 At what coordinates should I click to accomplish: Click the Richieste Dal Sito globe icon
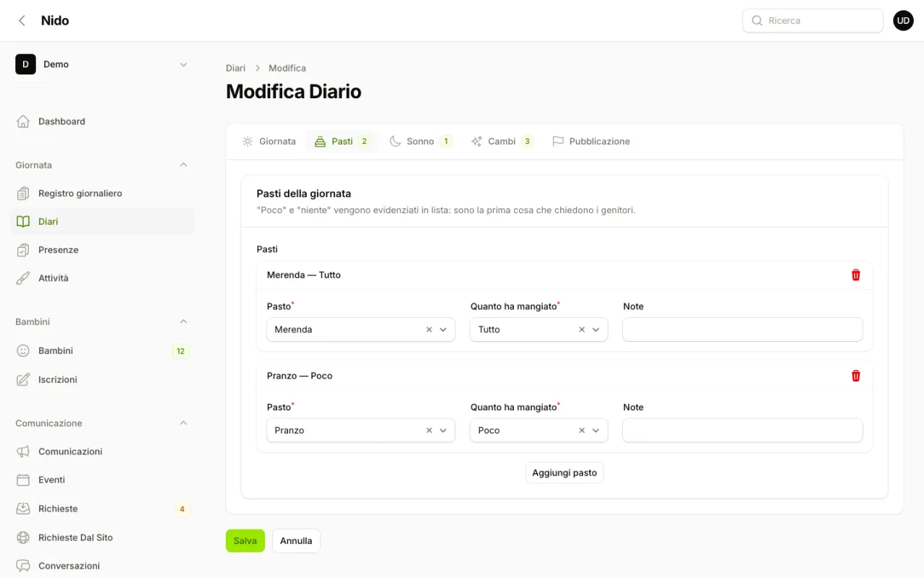[23, 538]
